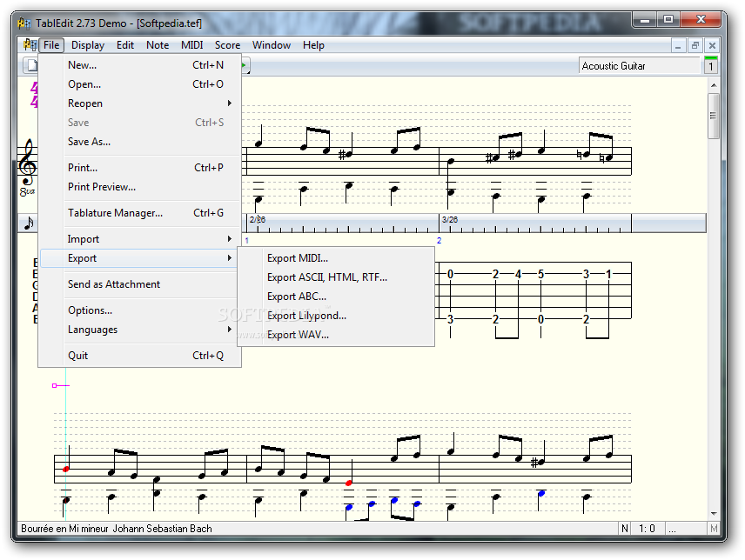Viewport: 745px width, 560px height.
Task: Click the scroll up arrow of vertical scrollbar
Action: (x=713, y=85)
